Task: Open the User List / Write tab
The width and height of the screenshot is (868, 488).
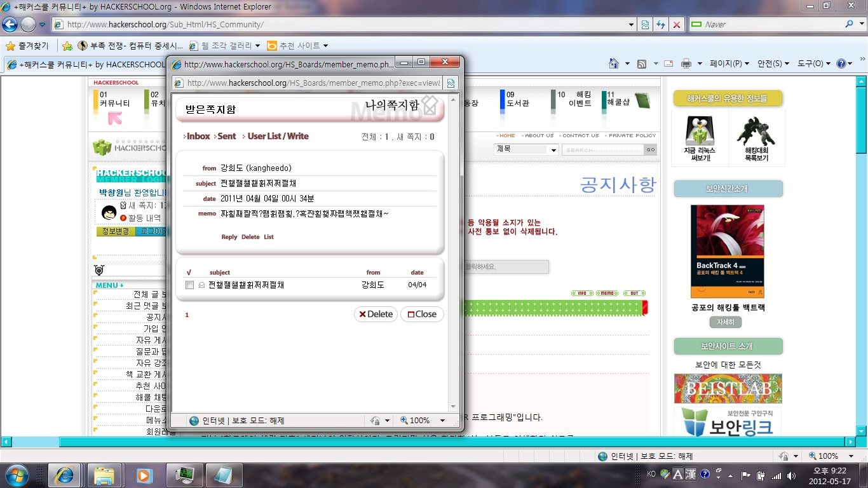Action: point(278,136)
